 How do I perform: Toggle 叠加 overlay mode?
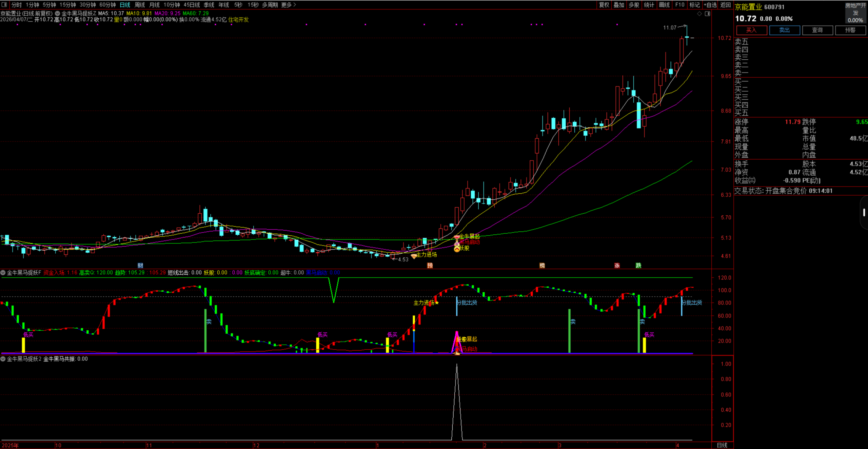click(x=619, y=5)
